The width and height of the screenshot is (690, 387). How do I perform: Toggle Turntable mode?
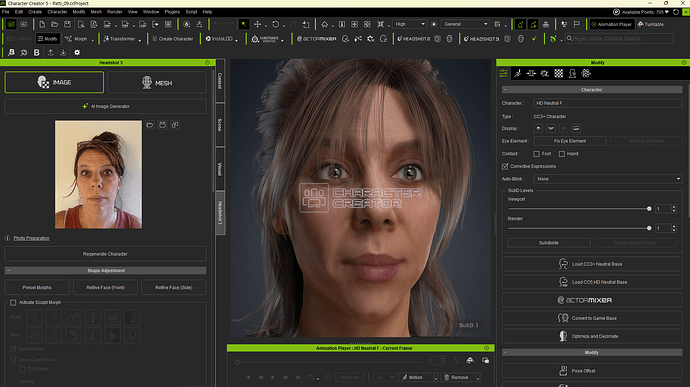(650, 24)
